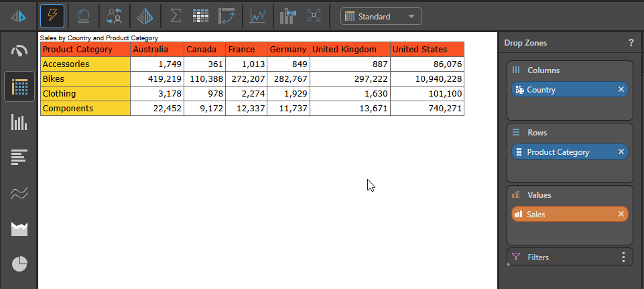The width and height of the screenshot is (644, 289).
Task: Select the column chart visualization in sidebar
Action: [x=19, y=122]
